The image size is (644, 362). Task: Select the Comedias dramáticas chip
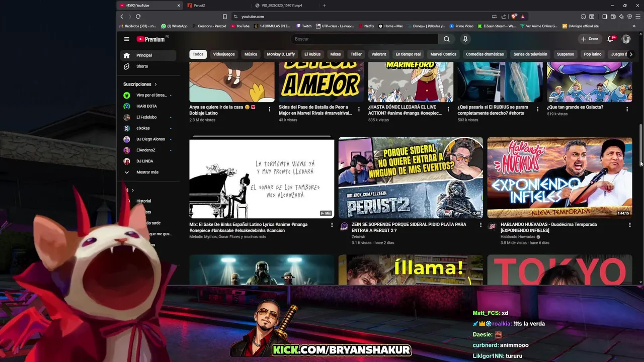point(485,54)
